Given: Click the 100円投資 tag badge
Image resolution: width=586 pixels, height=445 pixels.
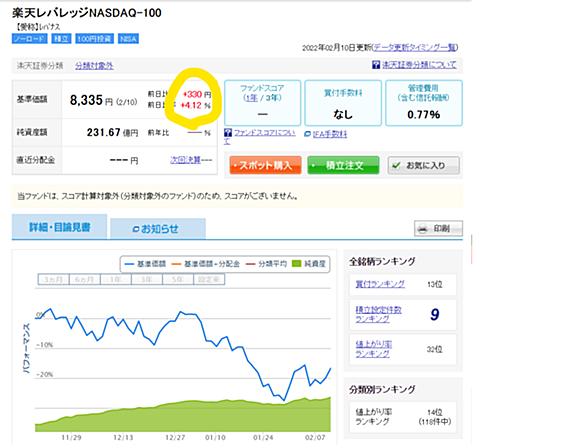Looking at the screenshot, I should tap(94, 39).
